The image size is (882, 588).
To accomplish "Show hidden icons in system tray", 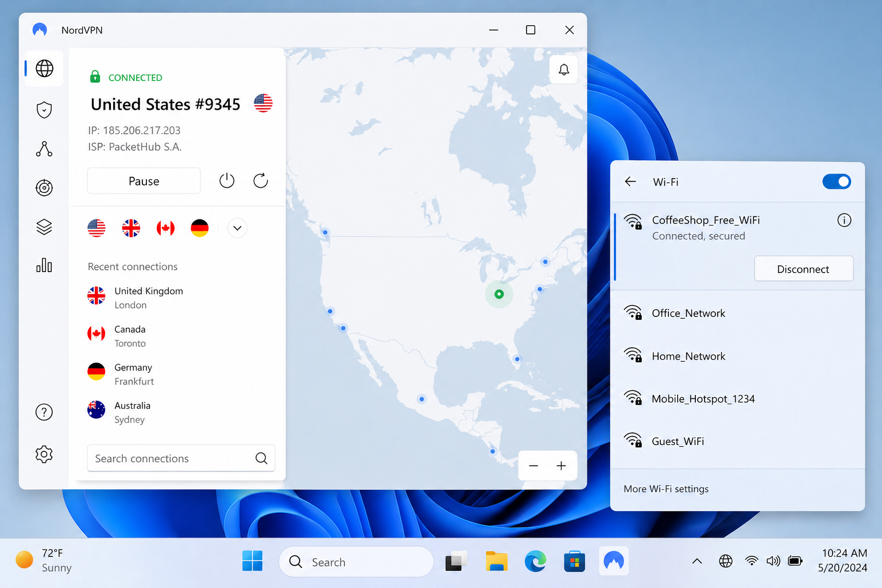I will point(697,561).
